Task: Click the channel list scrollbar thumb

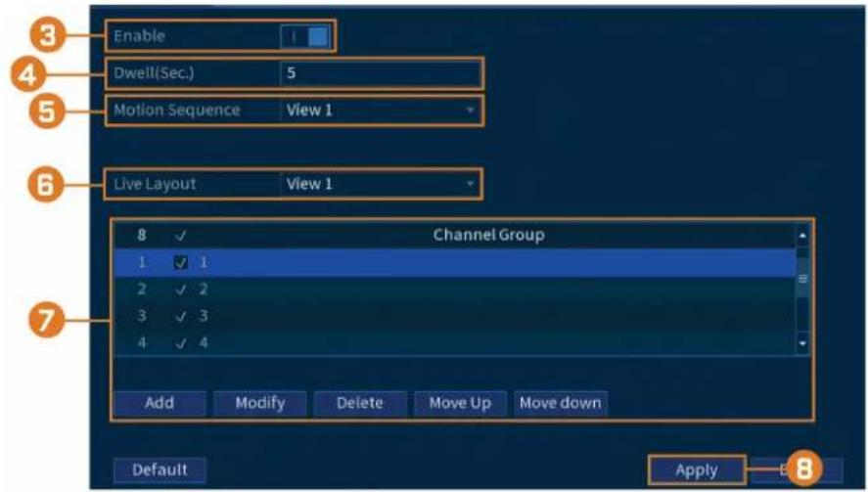Action: (x=802, y=279)
